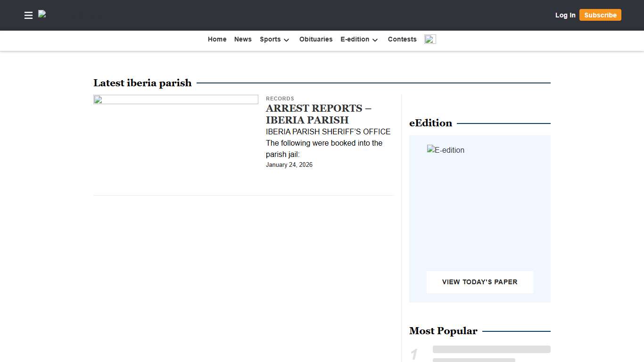Open the Arrest Reports article thumbnail image
The image size is (644, 362).
coord(175,99)
